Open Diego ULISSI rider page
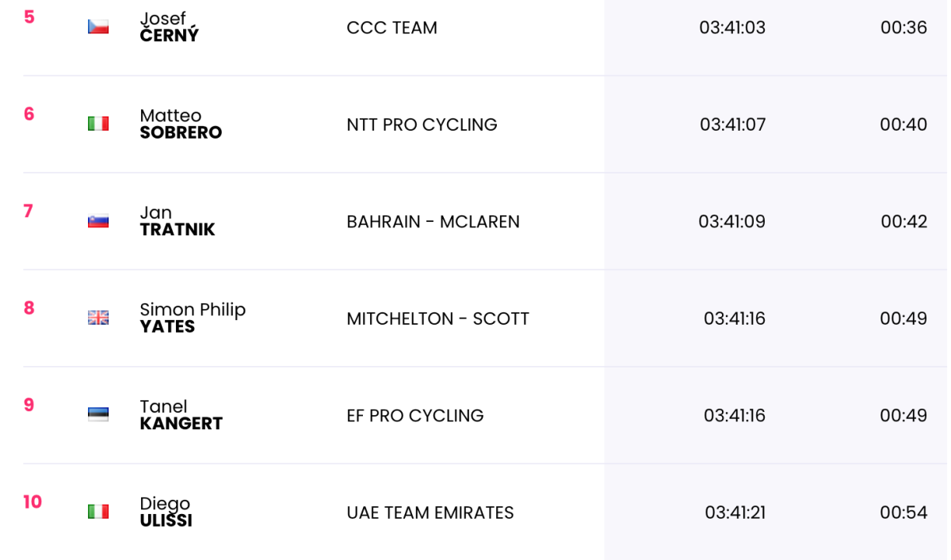Image resolution: width=951 pixels, height=560 pixels. point(166,512)
